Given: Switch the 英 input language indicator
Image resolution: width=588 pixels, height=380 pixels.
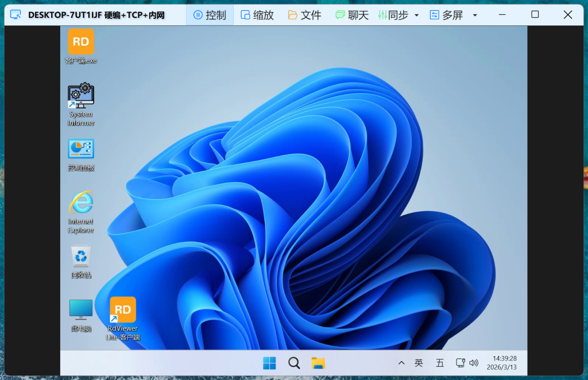Looking at the screenshot, I should pyautogui.click(x=419, y=363).
